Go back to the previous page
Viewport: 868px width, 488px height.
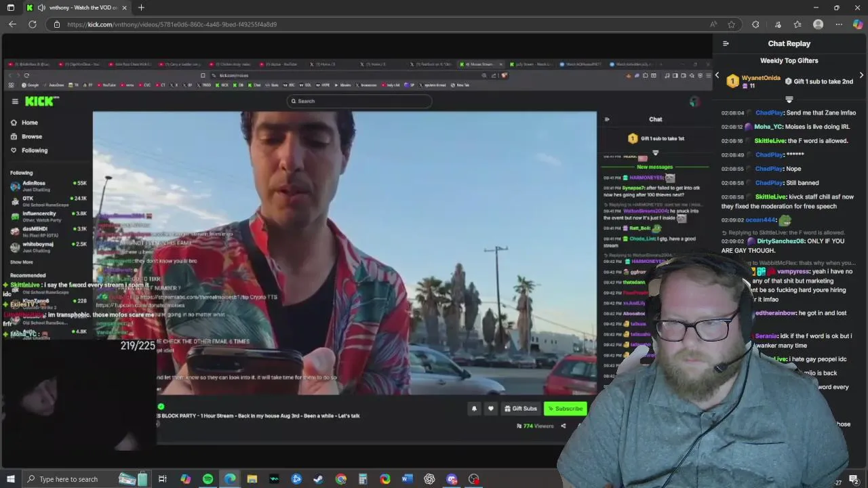pos(12,24)
